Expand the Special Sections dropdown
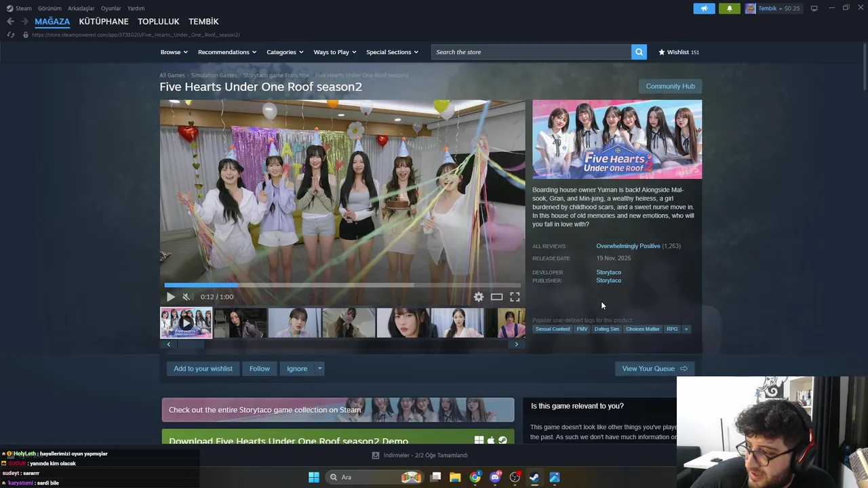The image size is (868, 488). coord(392,52)
